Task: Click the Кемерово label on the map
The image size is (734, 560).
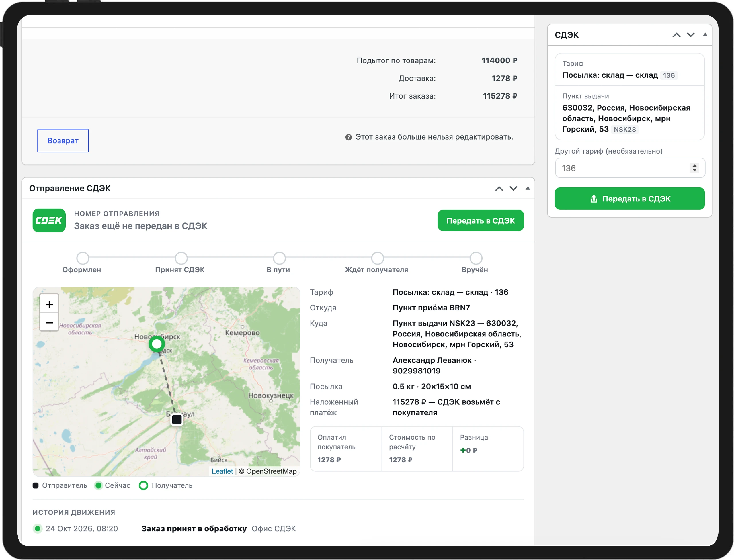Action: tap(242, 333)
